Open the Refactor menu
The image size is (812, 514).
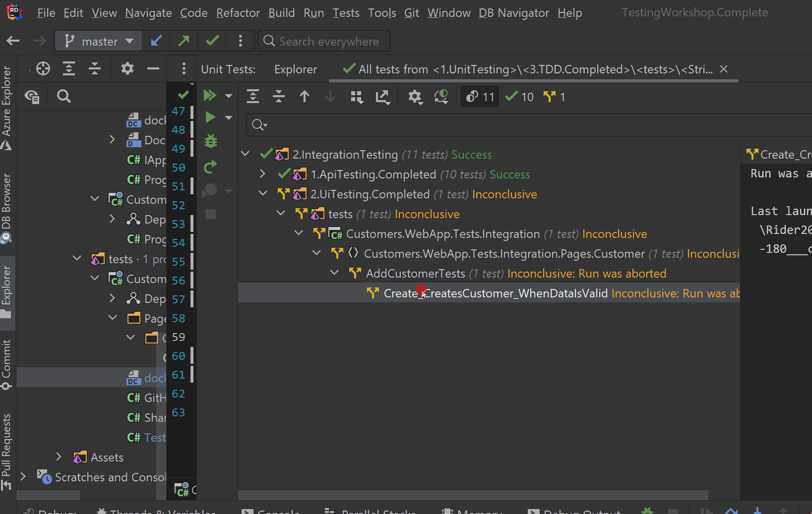point(238,13)
